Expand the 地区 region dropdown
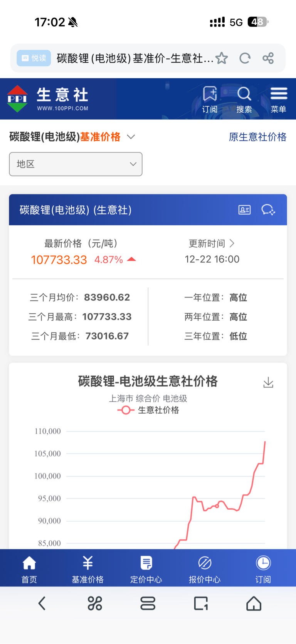Image resolution: width=296 pixels, height=644 pixels. click(76, 164)
